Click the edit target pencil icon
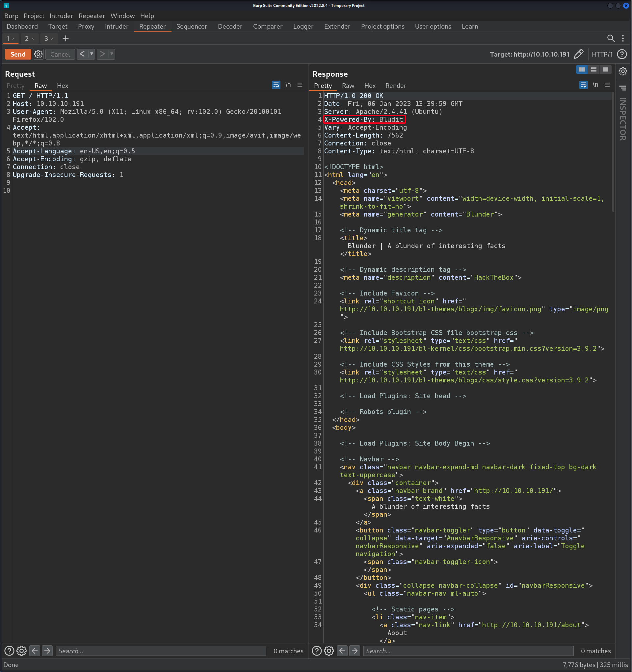 pyautogui.click(x=579, y=54)
